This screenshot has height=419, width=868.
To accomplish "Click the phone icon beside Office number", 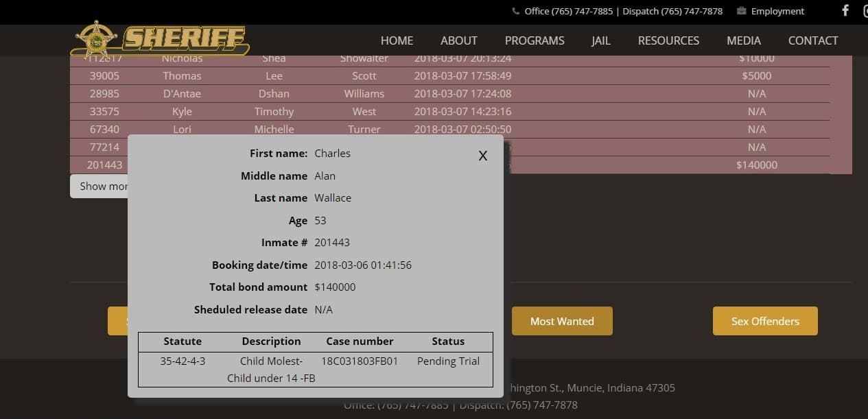I will (516, 11).
